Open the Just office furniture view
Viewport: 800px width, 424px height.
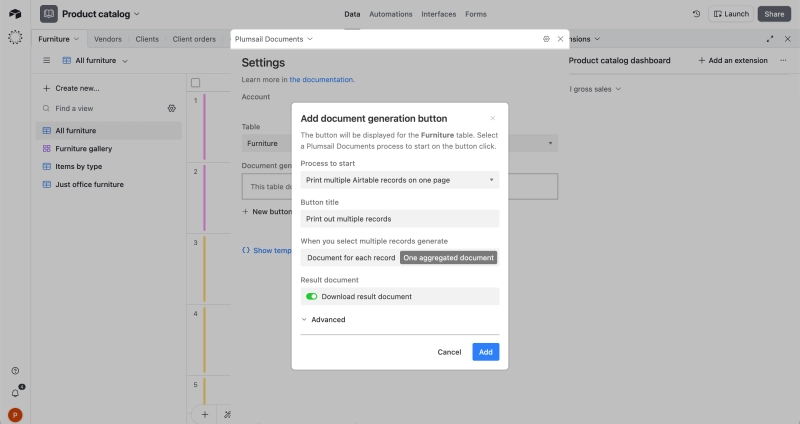[109, 184]
